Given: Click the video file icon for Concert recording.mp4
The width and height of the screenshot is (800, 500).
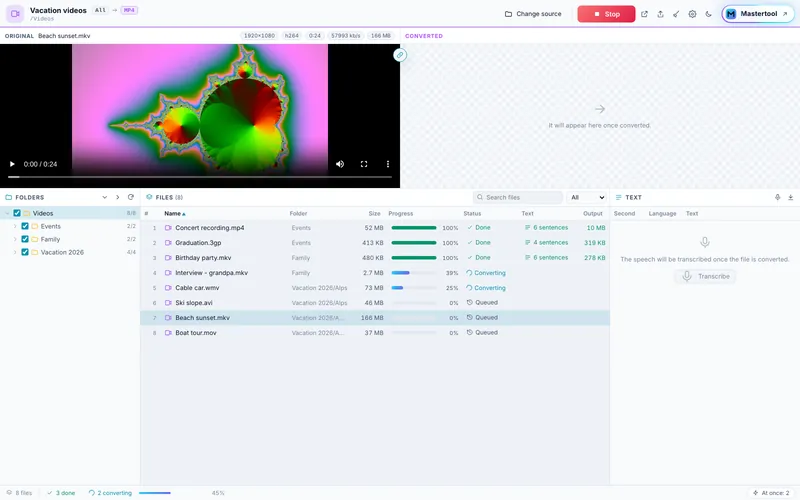Looking at the screenshot, I should click(168, 228).
